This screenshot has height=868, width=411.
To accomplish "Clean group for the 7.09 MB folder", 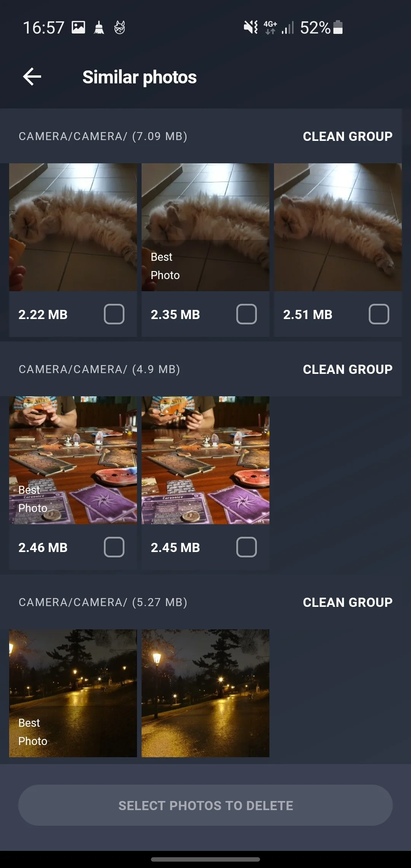I will coord(347,136).
